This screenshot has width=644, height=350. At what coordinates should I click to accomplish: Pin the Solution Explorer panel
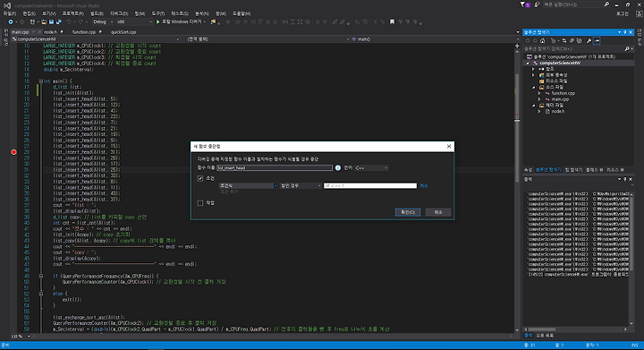(625, 32)
